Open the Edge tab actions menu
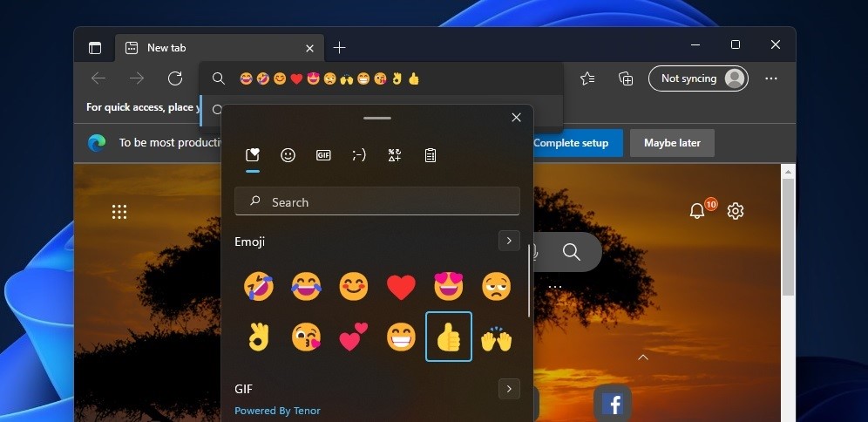 pyautogui.click(x=95, y=48)
